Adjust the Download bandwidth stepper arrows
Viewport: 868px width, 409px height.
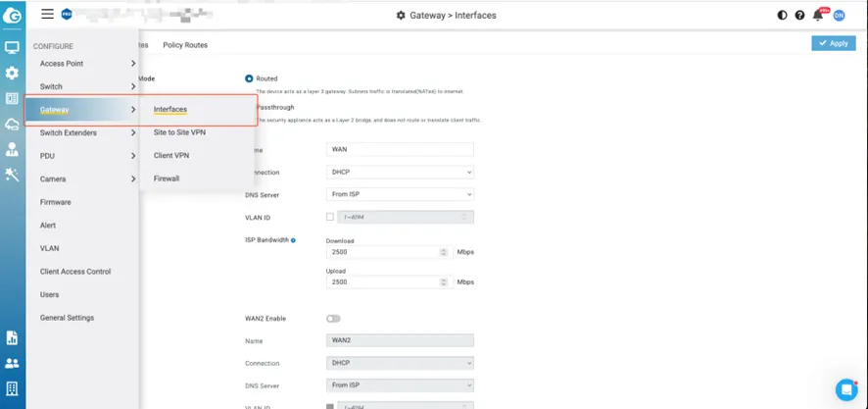point(444,252)
